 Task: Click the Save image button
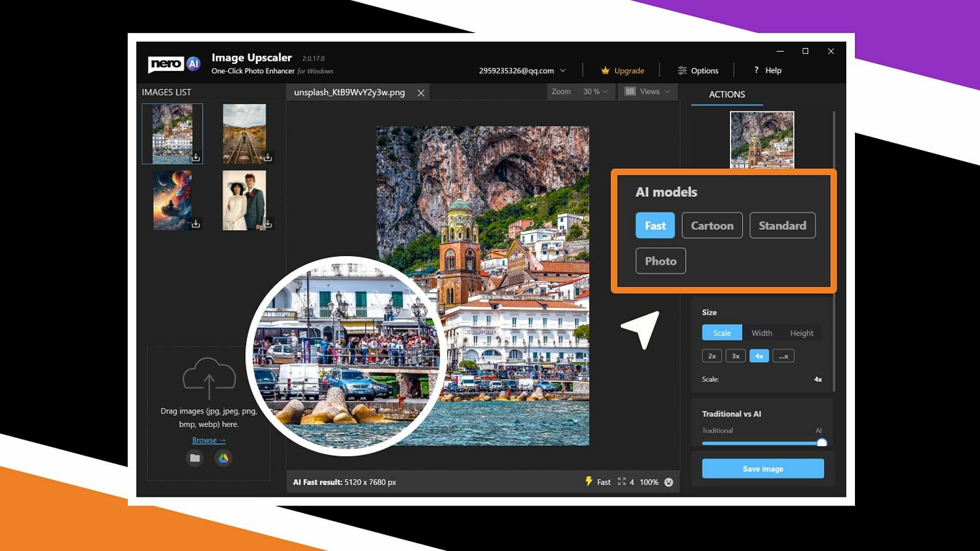tap(763, 468)
